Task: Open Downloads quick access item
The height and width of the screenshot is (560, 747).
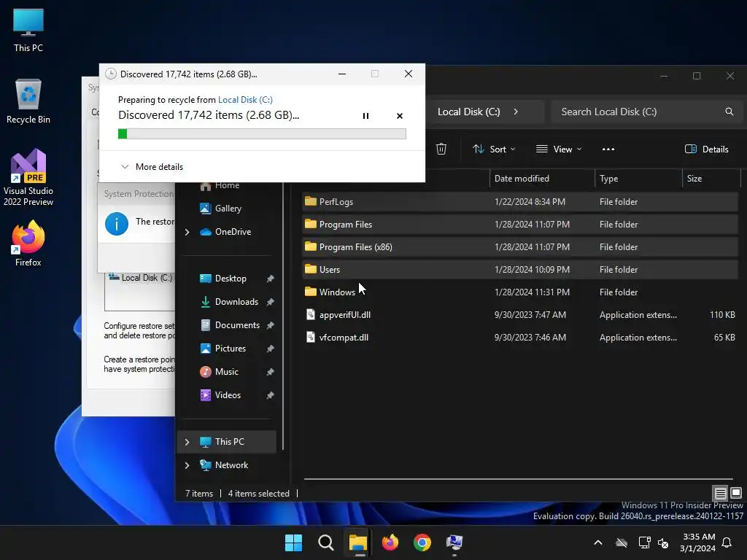Action: tap(228, 301)
